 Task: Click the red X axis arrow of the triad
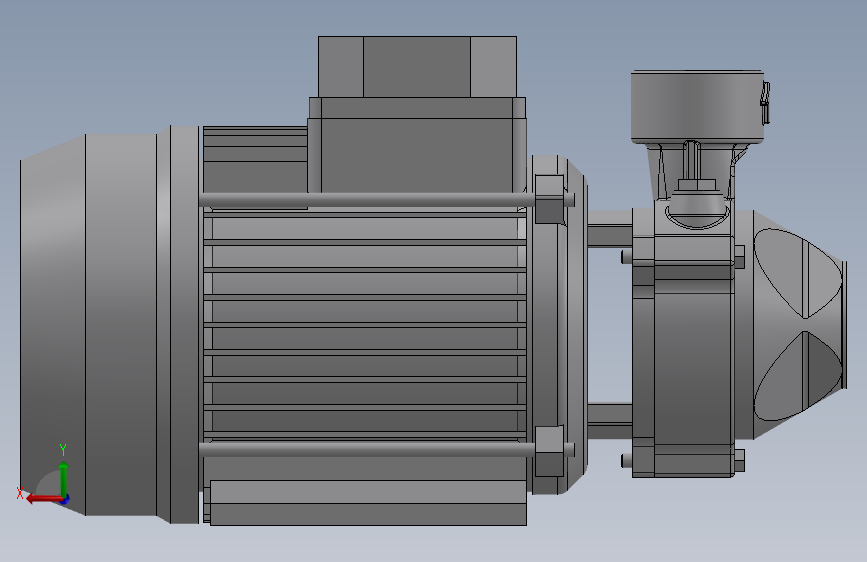pos(43,499)
